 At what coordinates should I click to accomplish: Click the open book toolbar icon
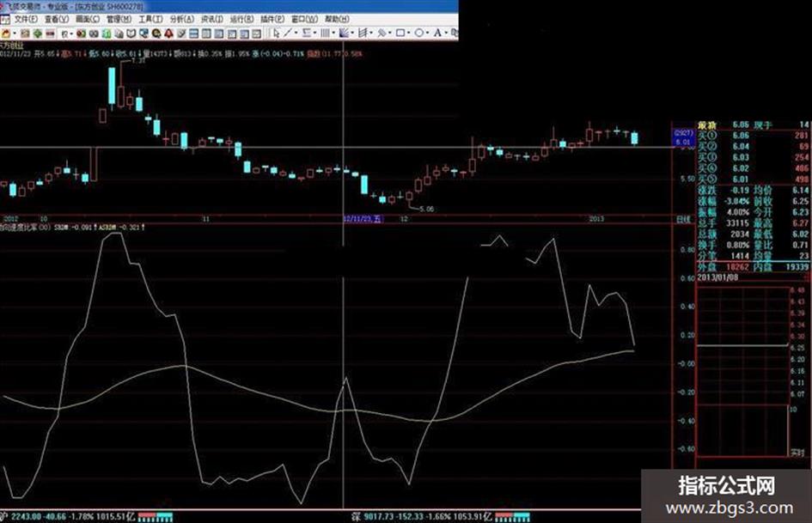[x=131, y=33]
